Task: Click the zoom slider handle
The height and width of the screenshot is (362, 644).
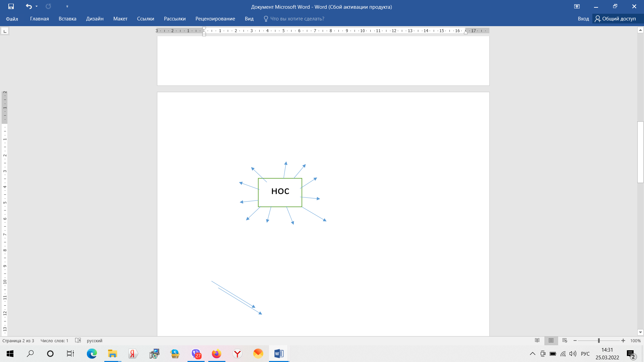Action: (599, 341)
